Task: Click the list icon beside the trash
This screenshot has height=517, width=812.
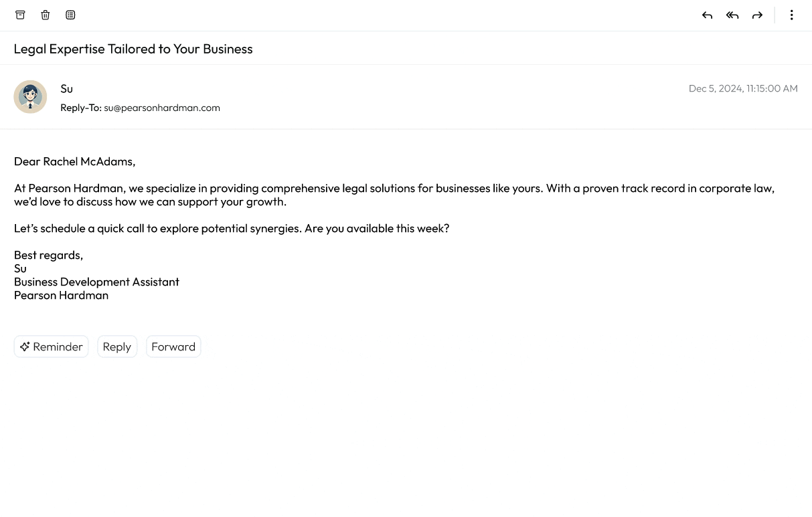Action: (70, 15)
